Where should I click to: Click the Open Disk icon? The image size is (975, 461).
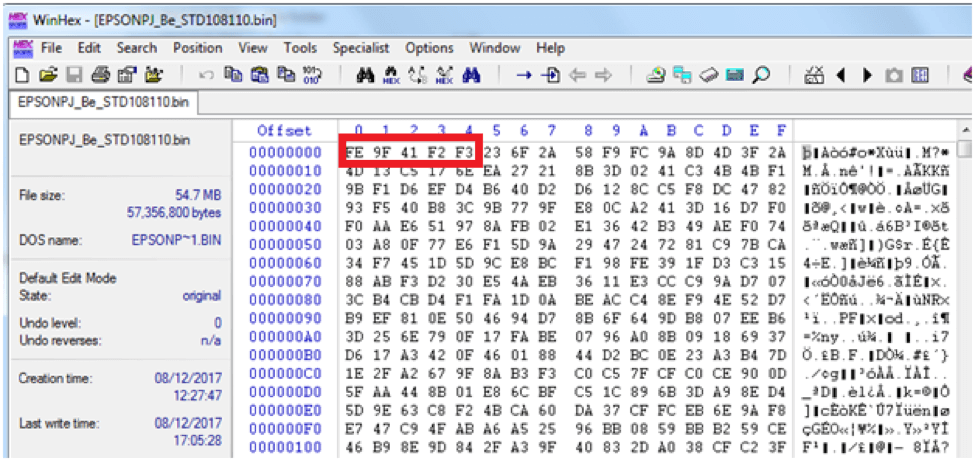tap(657, 76)
